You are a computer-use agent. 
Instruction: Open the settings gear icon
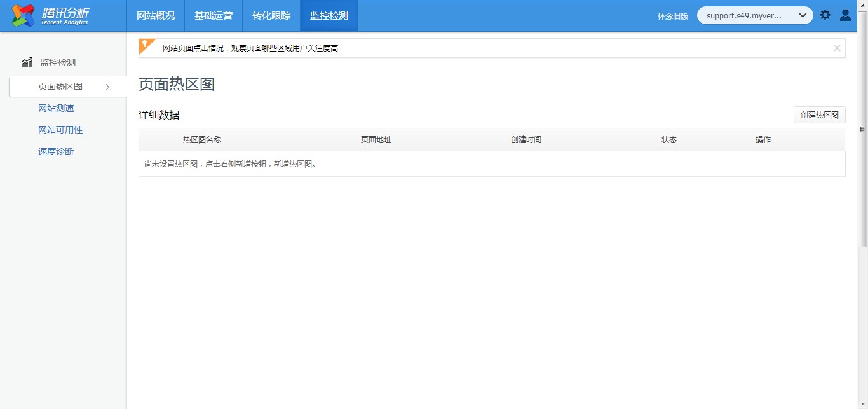[x=825, y=15]
